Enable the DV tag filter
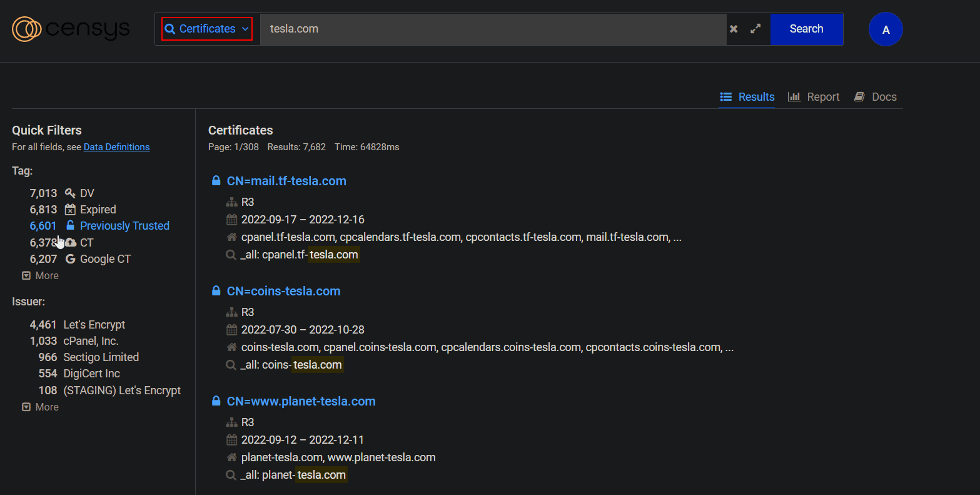 (86, 193)
